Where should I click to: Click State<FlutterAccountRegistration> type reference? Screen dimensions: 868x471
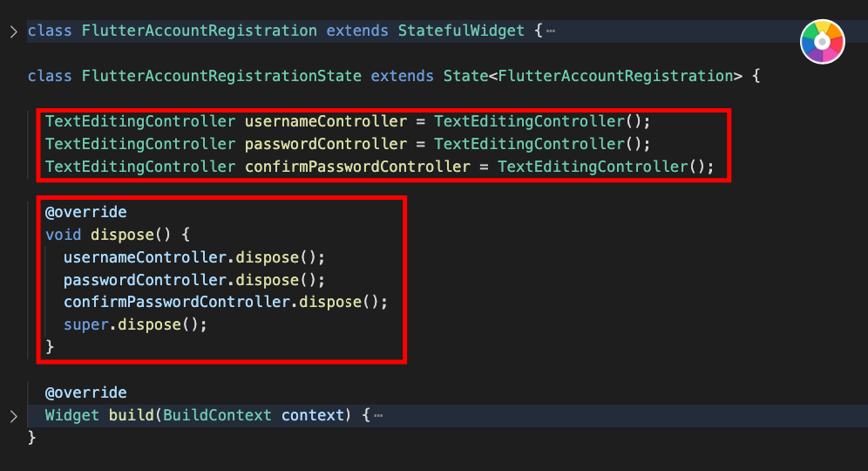[x=593, y=76]
